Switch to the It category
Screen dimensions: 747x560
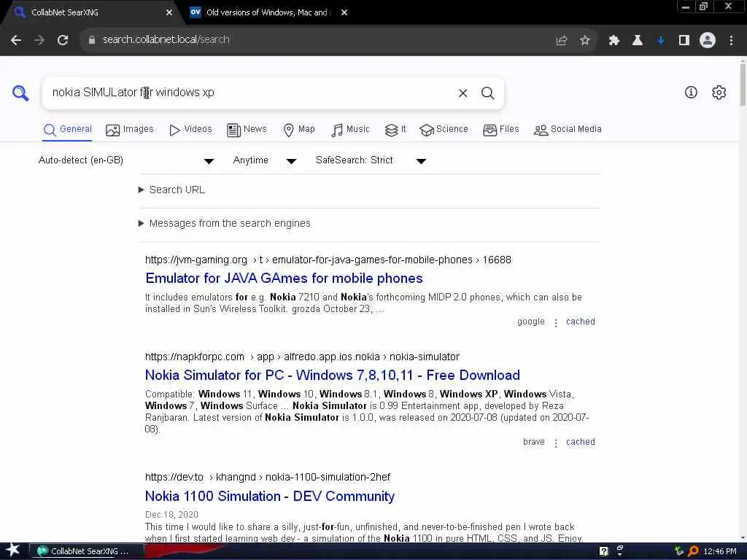pos(395,130)
